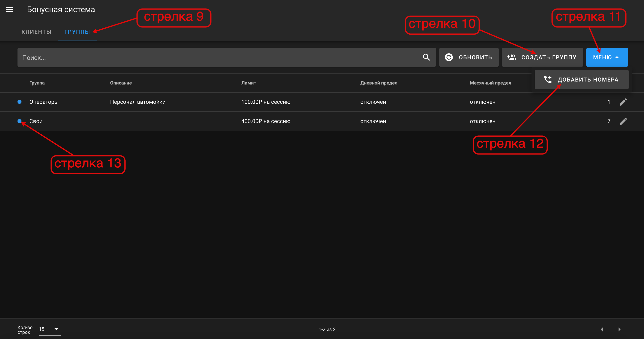This screenshot has width=644, height=339.
Task: Sort by the Лимит column header
Action: click(x=248, y=83)
